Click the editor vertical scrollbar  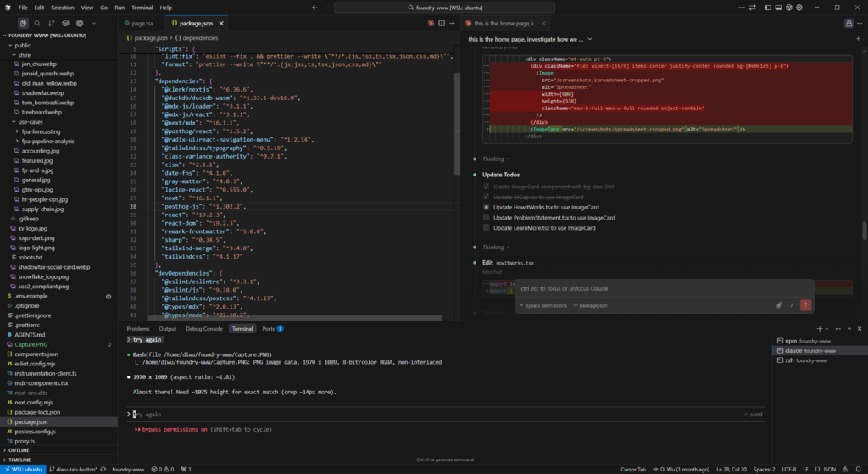point(457,124)
